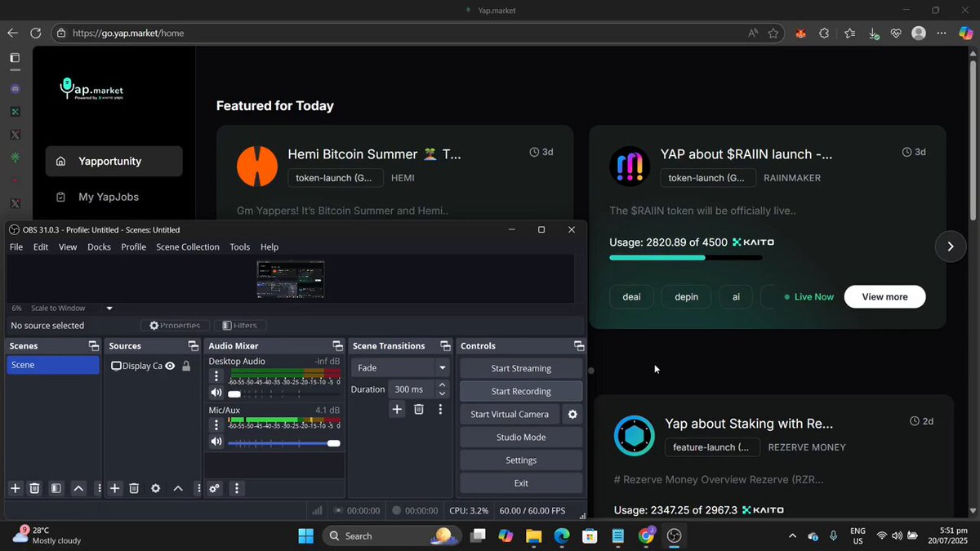Add a new scene with the plus icon
The image size is (980, 551).
[x=15, y=488]
